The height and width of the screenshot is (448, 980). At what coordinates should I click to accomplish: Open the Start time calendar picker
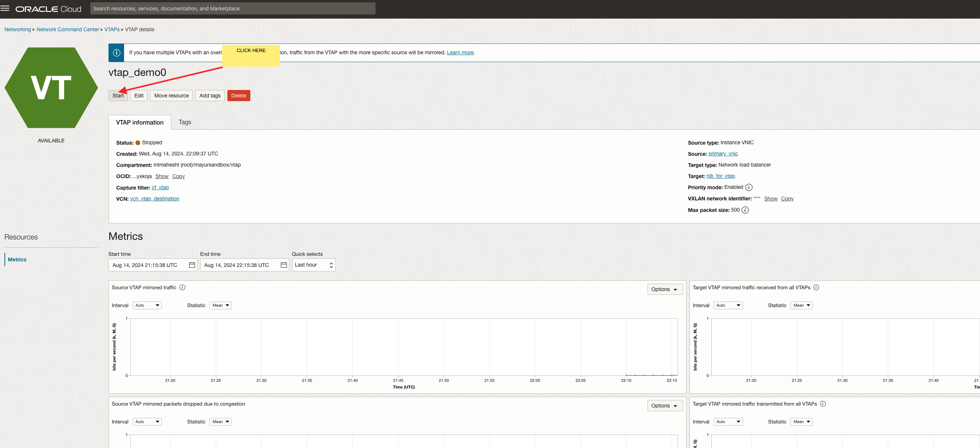(x=192, y=265)
